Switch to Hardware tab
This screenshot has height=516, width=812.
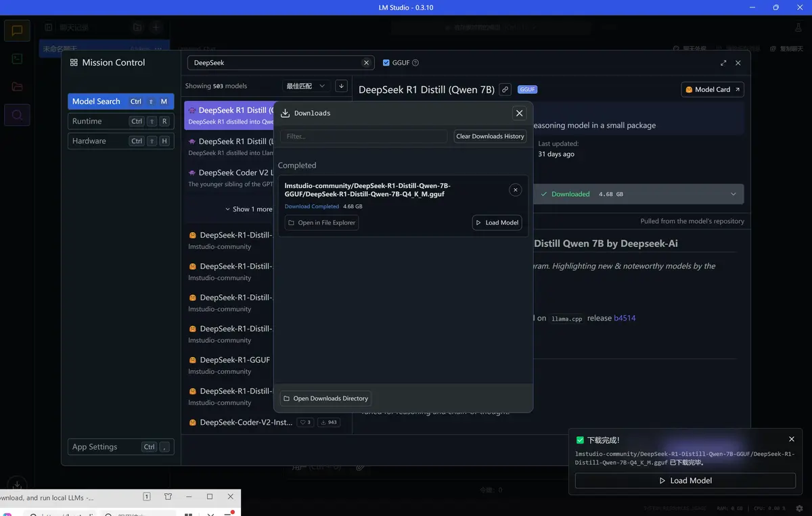pos(121,141)
